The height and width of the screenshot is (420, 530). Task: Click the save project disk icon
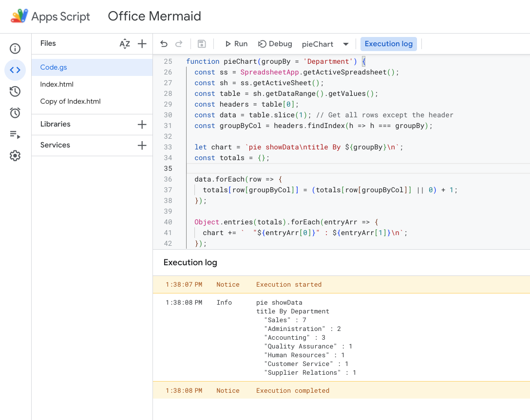202,44
